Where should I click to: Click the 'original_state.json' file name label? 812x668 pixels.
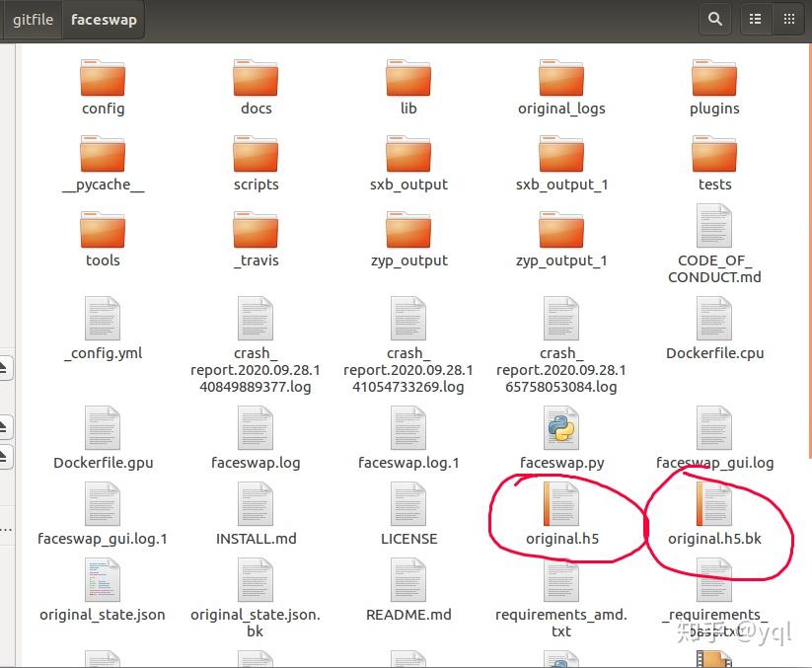pos(103,615)
